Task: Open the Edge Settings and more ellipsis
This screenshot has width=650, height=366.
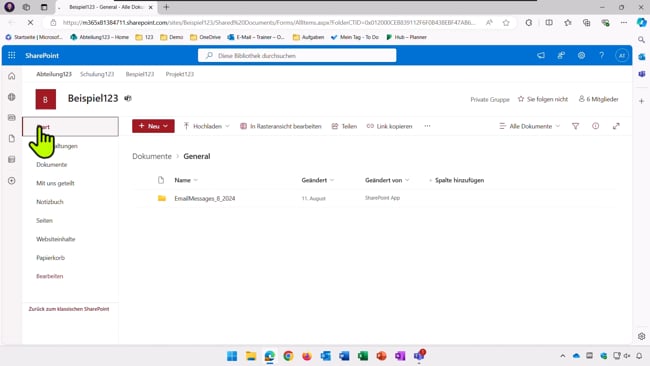Action: [x=624, y=23]
